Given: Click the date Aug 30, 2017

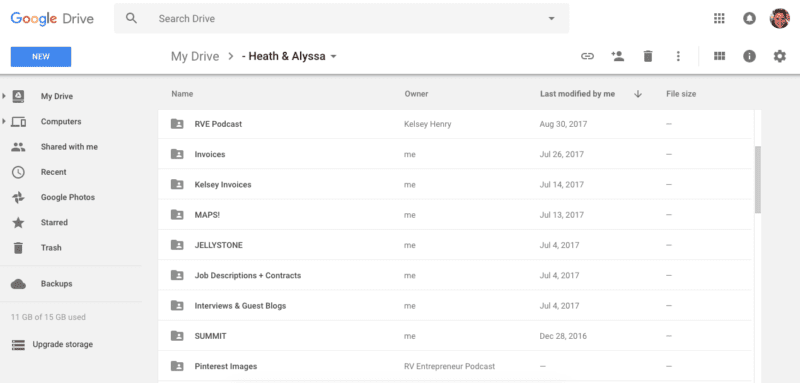Looking at the screenshot, I should click(563, 124).
